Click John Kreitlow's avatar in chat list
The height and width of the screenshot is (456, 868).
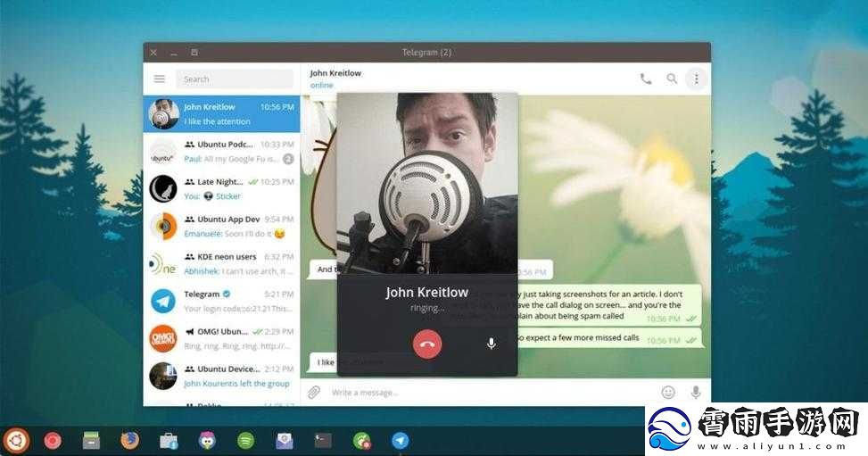[x=163, y=113]
